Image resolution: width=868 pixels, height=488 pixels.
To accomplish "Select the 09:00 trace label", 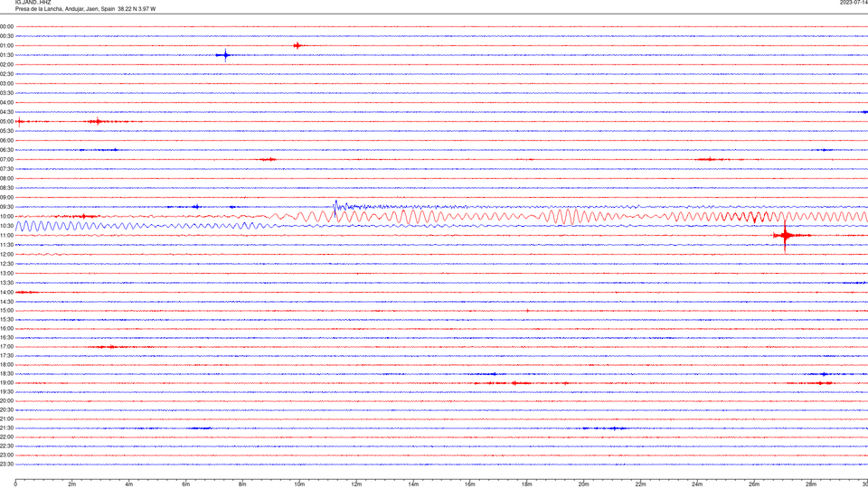I will pyautogui.click(x=6, y=197).
